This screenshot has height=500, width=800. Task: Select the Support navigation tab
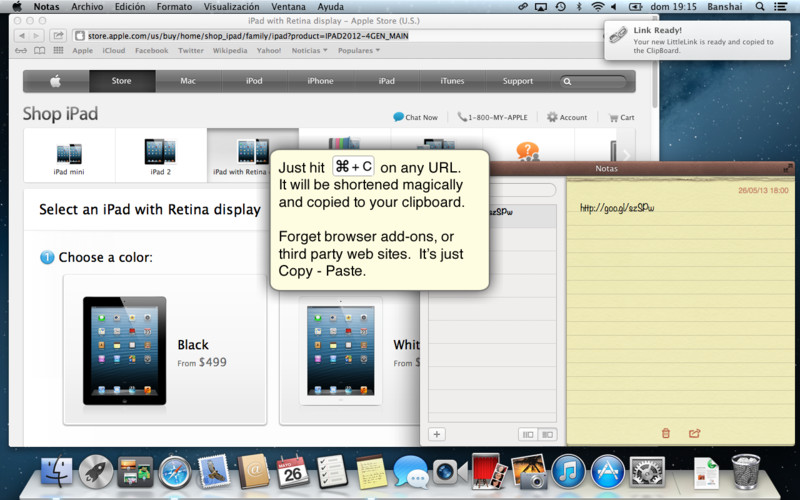pos(518,81)
